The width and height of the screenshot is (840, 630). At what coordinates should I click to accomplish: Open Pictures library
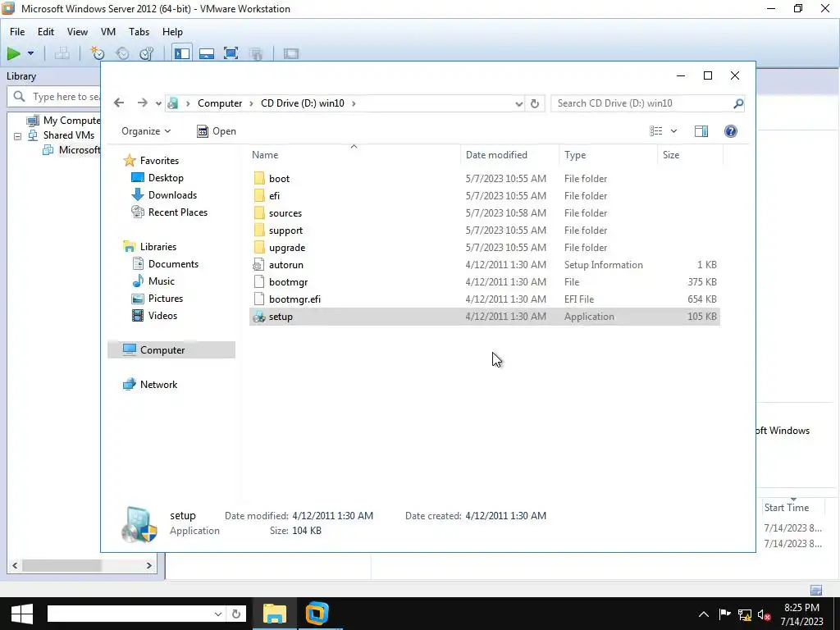pyautogui.click(x=157, y=299)
